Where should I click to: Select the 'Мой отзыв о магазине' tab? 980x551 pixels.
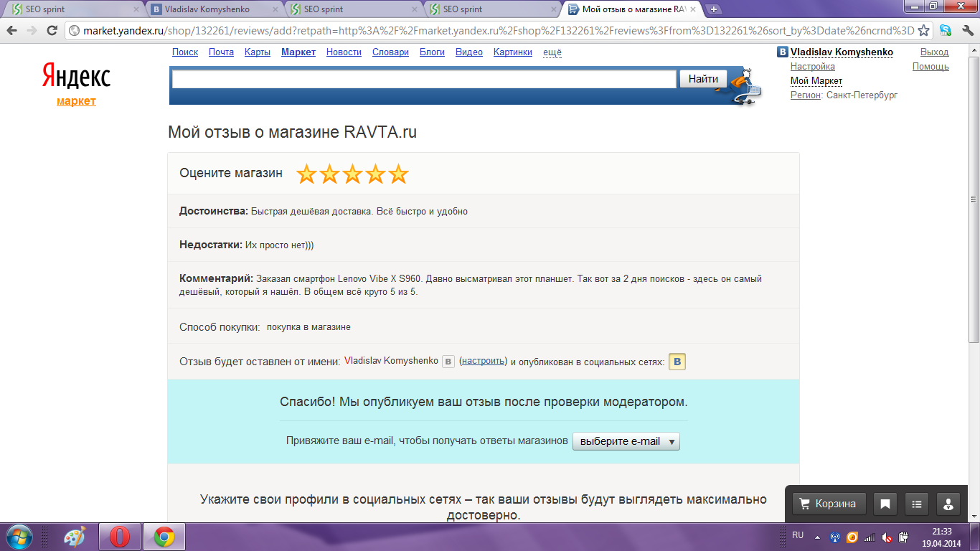click(x=631, y=9)
